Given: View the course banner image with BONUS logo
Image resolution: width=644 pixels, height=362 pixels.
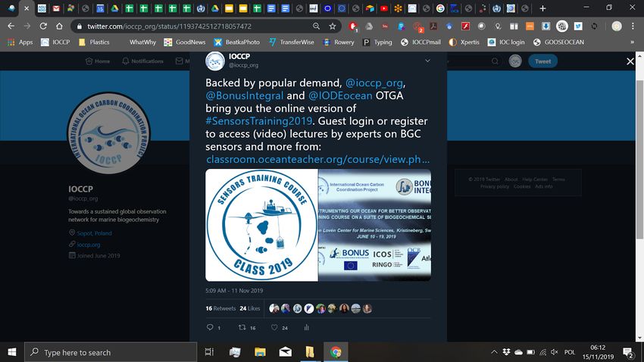Looking at the screenshot, I should point(374,225).
